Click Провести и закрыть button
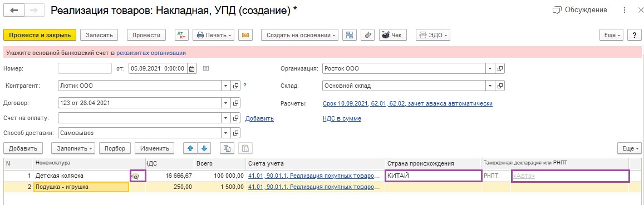The height and width of the screenshot is (205, 644). [40, 35]
